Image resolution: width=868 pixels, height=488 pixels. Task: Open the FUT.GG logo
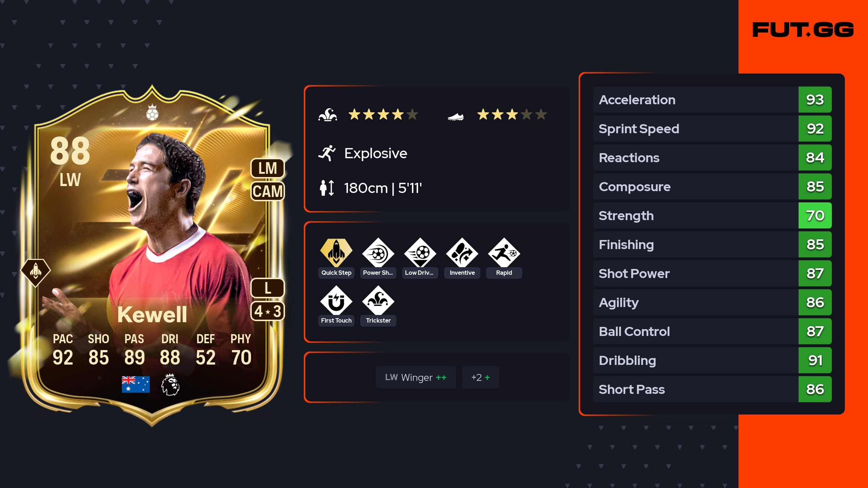tap(803, 29)
